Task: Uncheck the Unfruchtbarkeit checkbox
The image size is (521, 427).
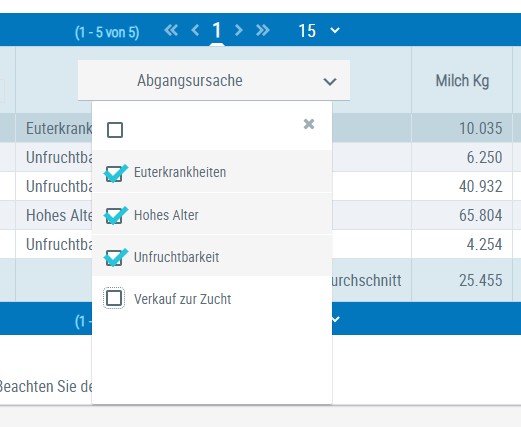Action: (114, 258)
